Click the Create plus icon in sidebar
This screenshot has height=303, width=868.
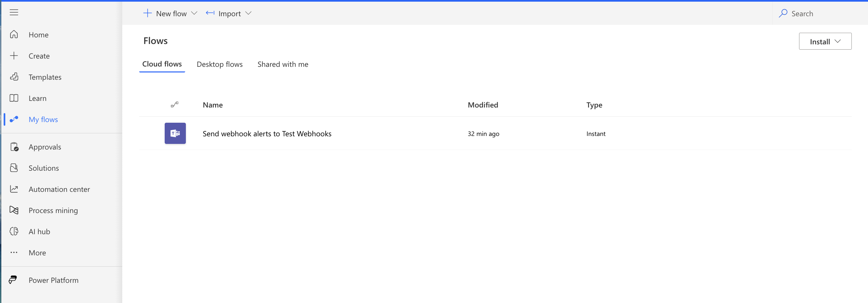click(14, 56)
